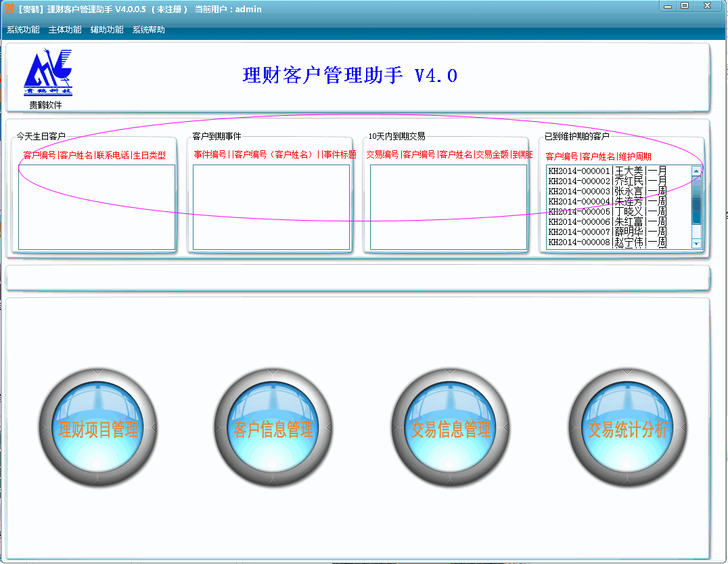
Task: Select row KH2014-000006 朱红富
Action: (x=608, y=221)
